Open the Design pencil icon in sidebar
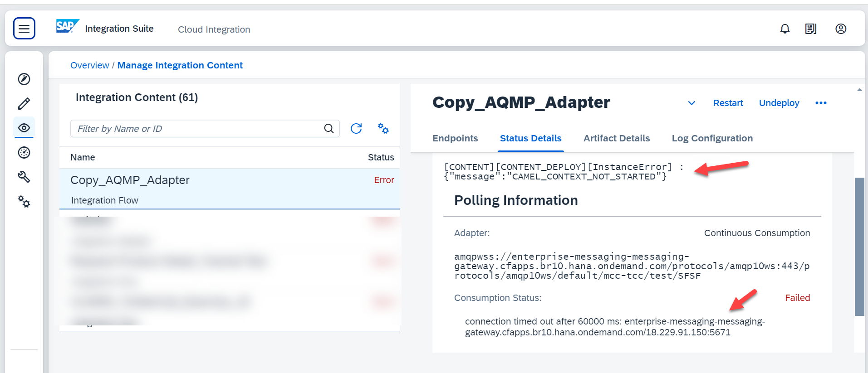This screenshot has height=373, width=868. (x=24, y=103)
